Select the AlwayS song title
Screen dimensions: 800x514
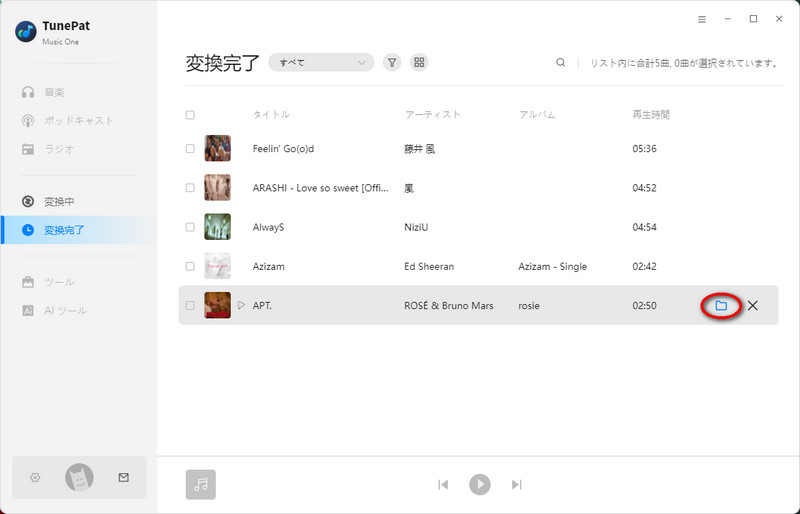point(268,227)
